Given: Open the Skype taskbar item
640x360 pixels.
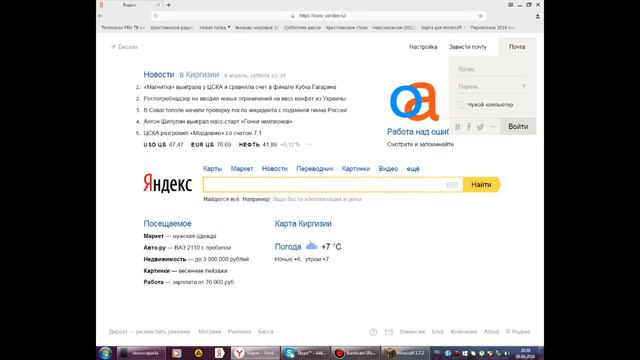Looking at the screenshot, I should coord(305,353).
